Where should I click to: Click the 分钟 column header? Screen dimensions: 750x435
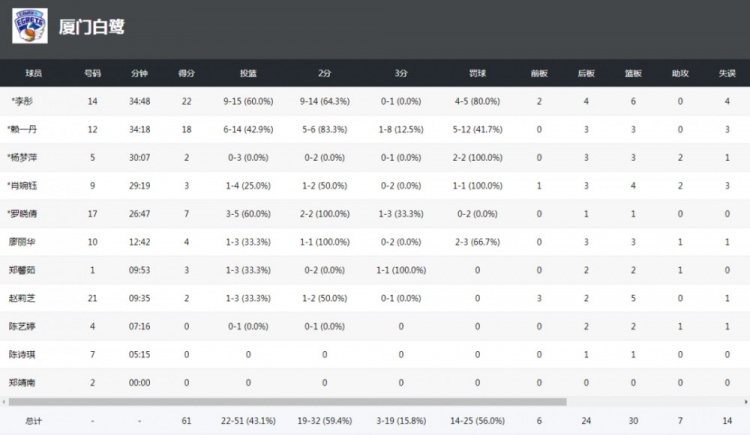[x=139, y=73]
